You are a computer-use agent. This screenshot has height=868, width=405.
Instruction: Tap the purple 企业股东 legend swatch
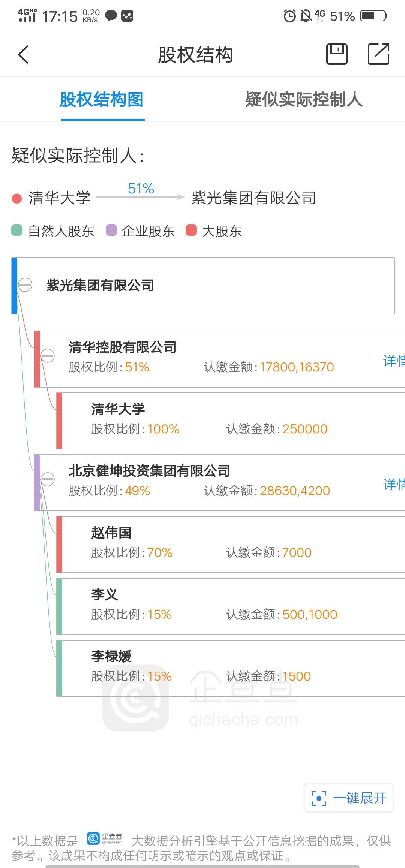point(111,230)
